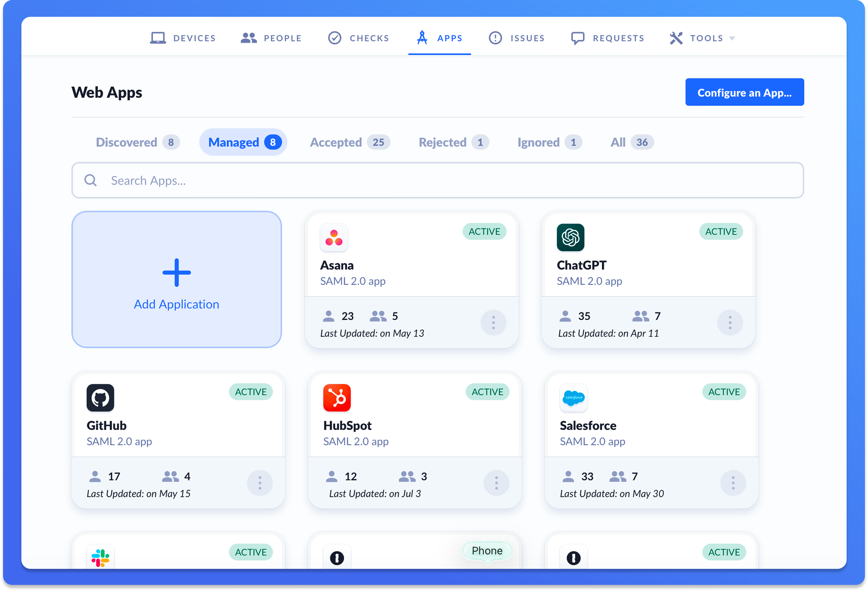Open Asana card's three-dot menu
This screenshot has height=591, width=868.
click(x=493, y=322)
